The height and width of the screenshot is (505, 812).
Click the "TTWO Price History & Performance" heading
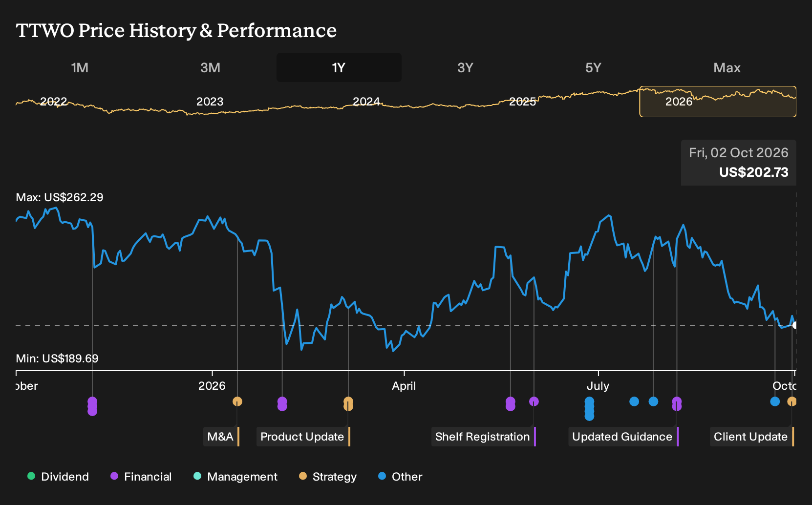[176, 30]
